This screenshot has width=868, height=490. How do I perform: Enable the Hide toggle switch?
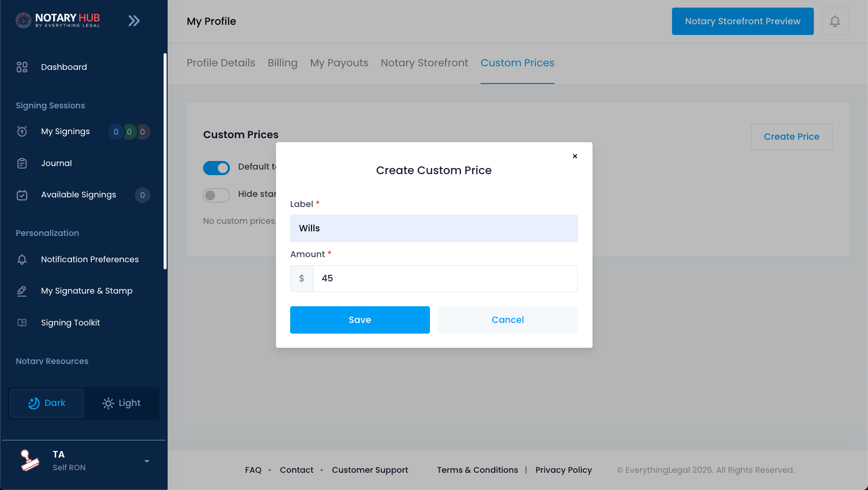pos(216,195)
